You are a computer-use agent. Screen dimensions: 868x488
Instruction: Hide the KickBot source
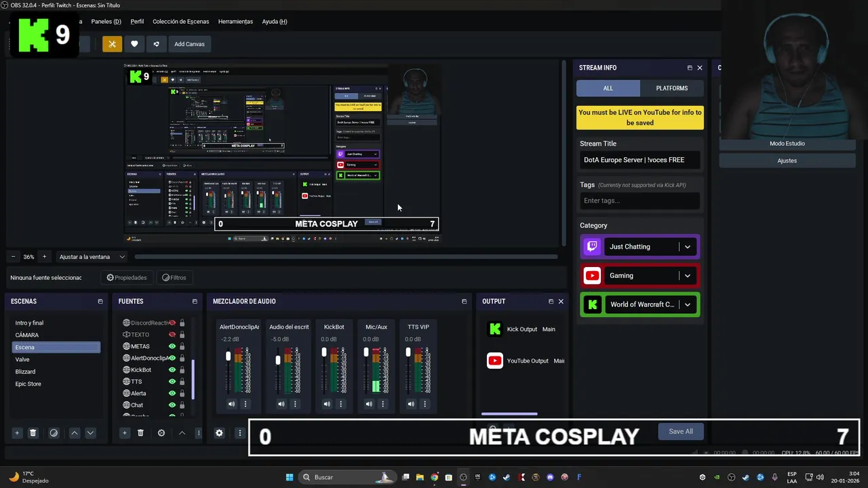click(172, 370)
